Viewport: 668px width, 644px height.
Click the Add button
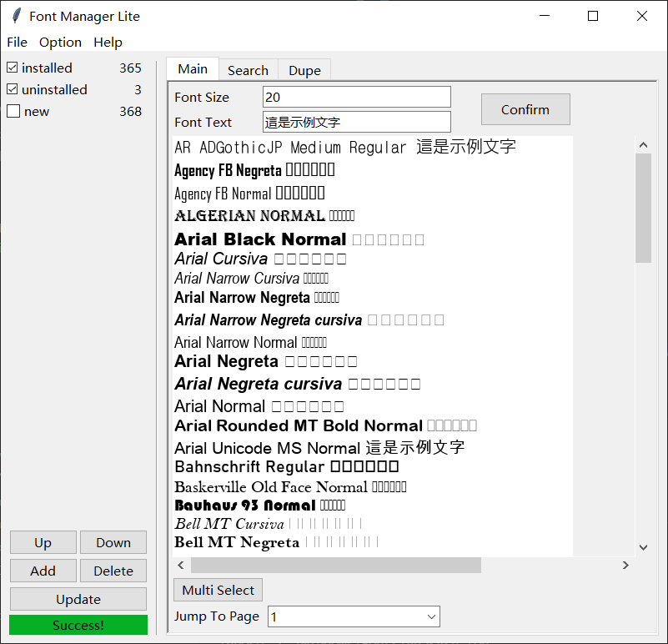(43, 571)
